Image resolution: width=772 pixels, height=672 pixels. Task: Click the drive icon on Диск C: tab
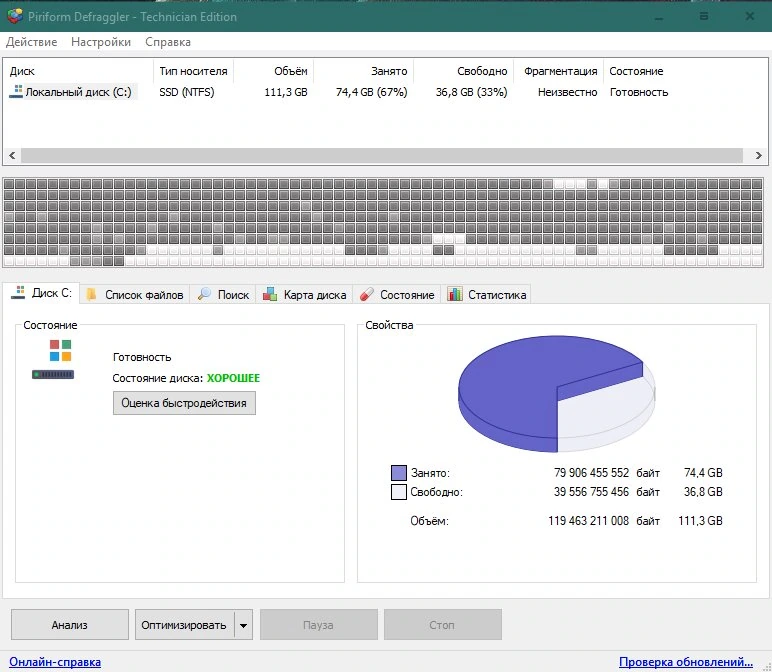[x=19, y=292]
